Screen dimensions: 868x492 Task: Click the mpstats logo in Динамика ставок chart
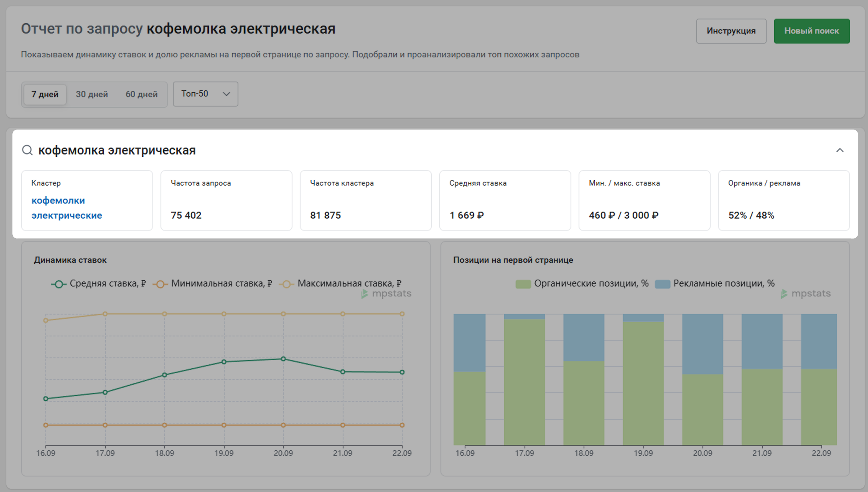tap(386, 294)
